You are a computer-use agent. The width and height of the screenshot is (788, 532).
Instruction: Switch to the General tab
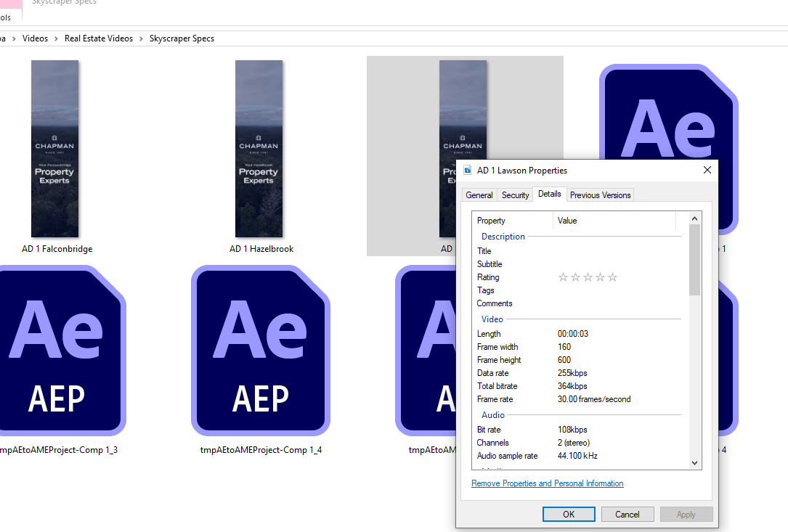[479, 195]
